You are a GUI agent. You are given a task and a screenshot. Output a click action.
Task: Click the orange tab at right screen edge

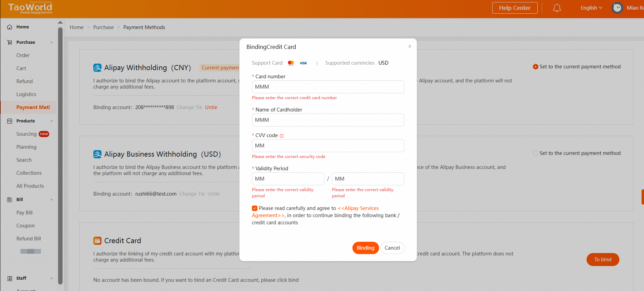click(643, 197)
